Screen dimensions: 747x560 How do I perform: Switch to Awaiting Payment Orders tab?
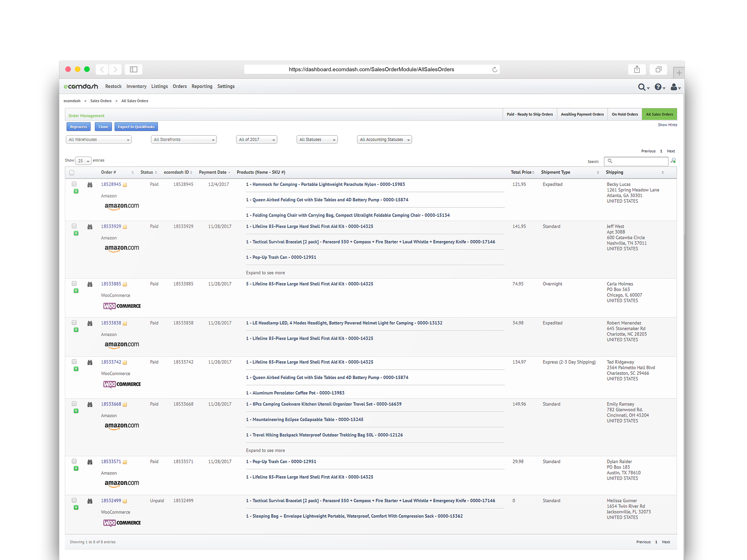point(582,115)
